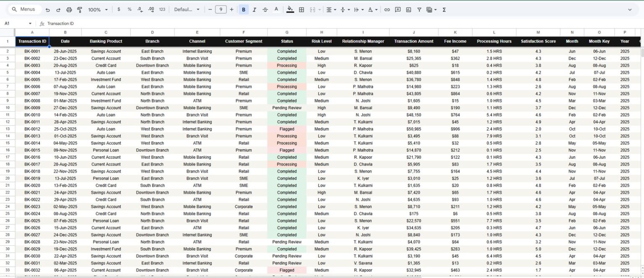Open vertical align dropdown
644x278 pixels.
(345, 10)
